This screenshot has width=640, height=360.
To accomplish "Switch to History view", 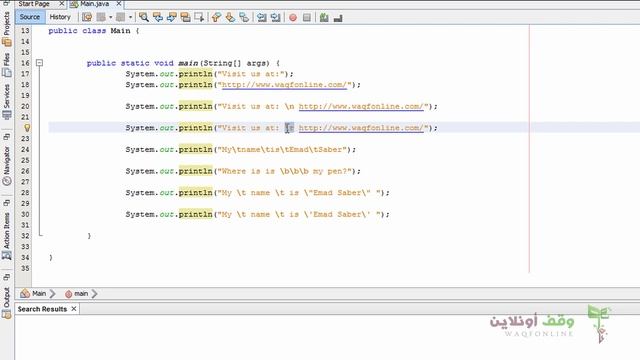I will (60, 17).
